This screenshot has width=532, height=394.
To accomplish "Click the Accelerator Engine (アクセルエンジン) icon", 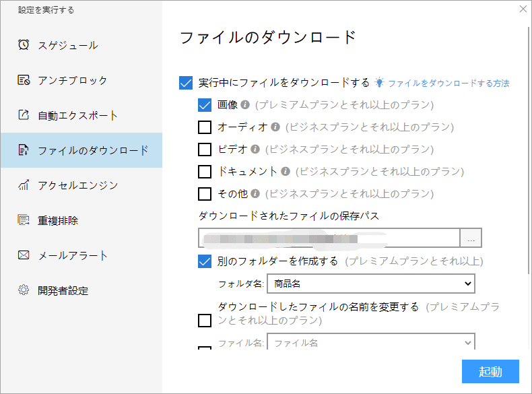I will [24, 185].
